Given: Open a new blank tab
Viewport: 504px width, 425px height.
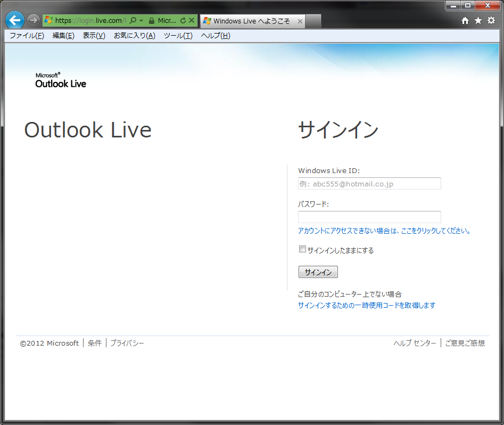Looking at the screenshot, I should click(313, 21).
